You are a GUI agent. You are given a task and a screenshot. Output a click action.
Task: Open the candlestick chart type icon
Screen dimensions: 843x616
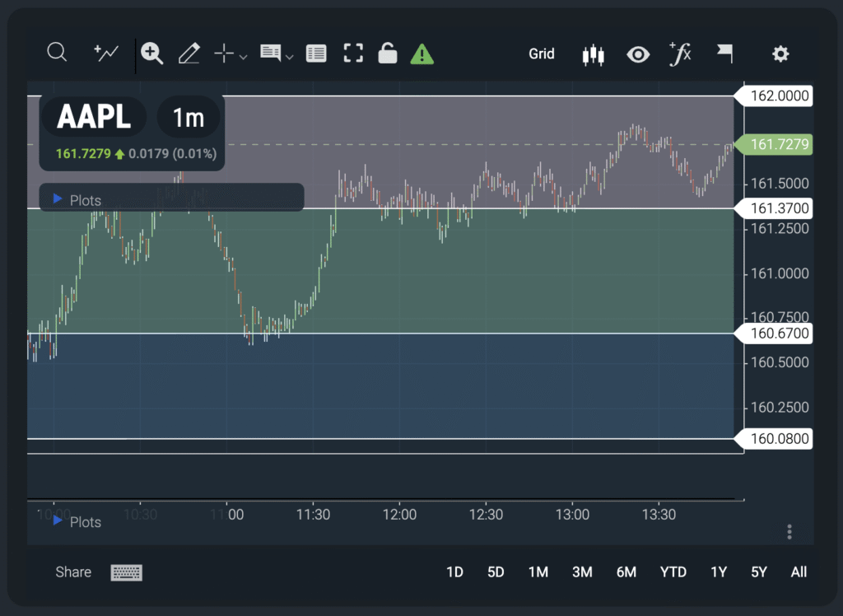pos(593,55)
